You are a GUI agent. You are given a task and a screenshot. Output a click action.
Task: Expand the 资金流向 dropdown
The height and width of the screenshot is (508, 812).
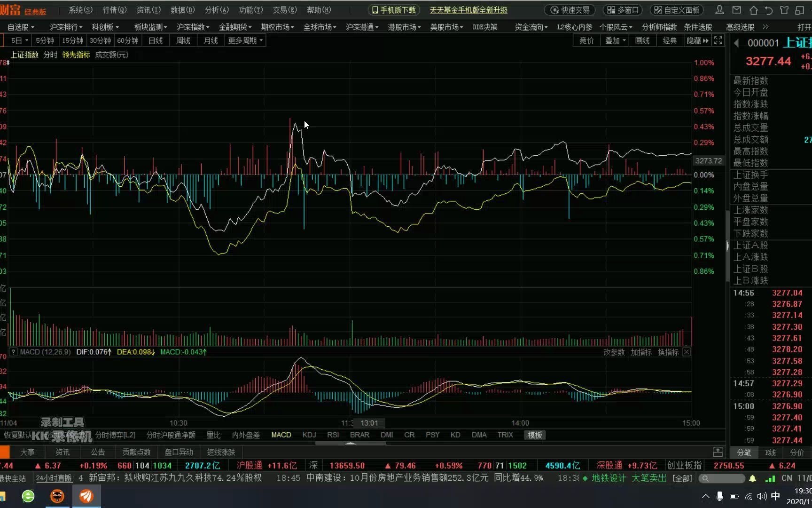pyautogui.click(x=531, y=27)
